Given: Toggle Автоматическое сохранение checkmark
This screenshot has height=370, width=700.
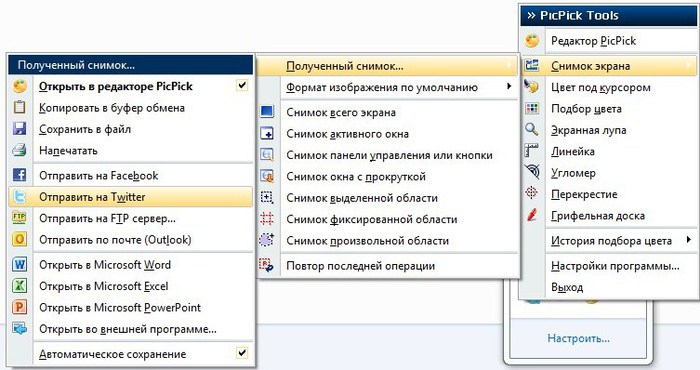Looking at the screenshot, I should click(242, 353).
